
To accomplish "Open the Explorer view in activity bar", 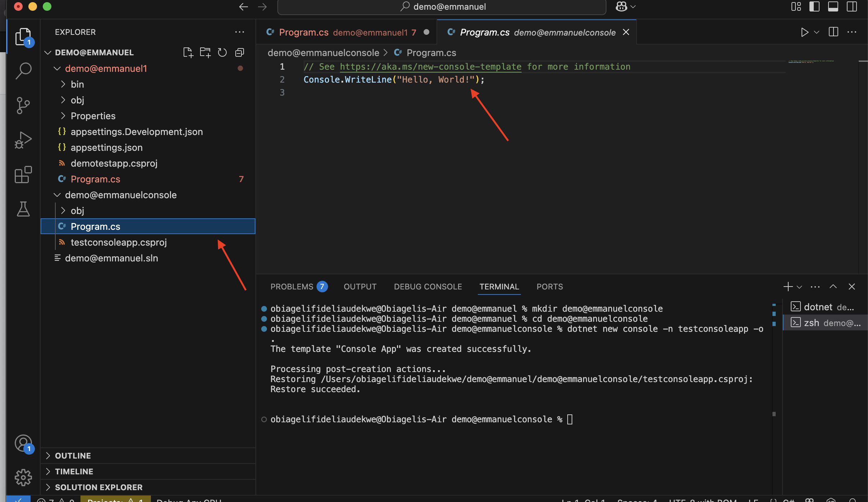I will click(23, 37).
